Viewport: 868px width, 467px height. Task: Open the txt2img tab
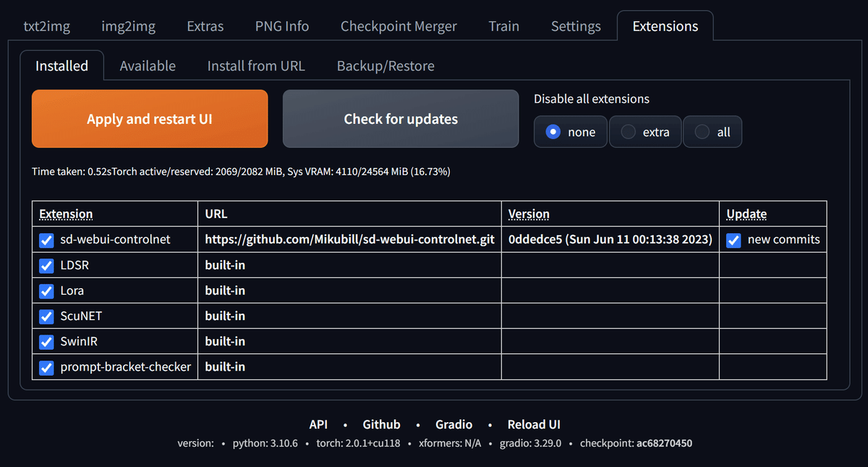pyautogui.click(x=46, y=25)
